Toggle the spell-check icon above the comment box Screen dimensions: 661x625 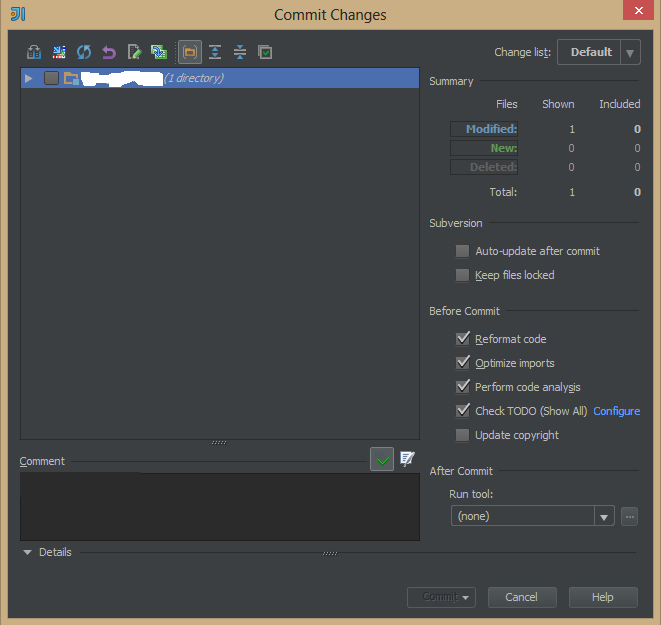click(x=382, y=459)
